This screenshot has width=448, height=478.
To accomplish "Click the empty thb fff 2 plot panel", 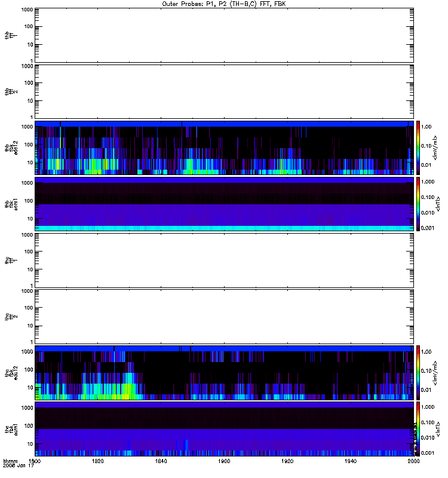I will click(x=224, y=91).
